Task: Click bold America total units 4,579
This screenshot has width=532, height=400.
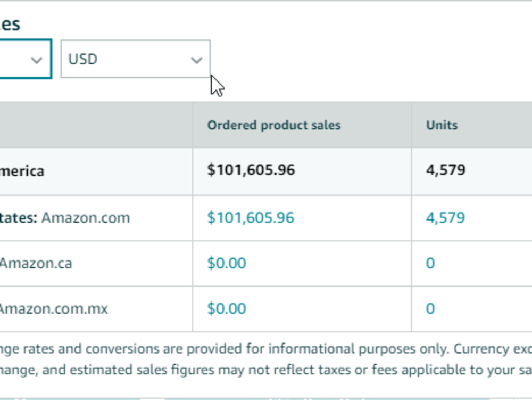Action: pyautogui.click(x=445, y=170)
